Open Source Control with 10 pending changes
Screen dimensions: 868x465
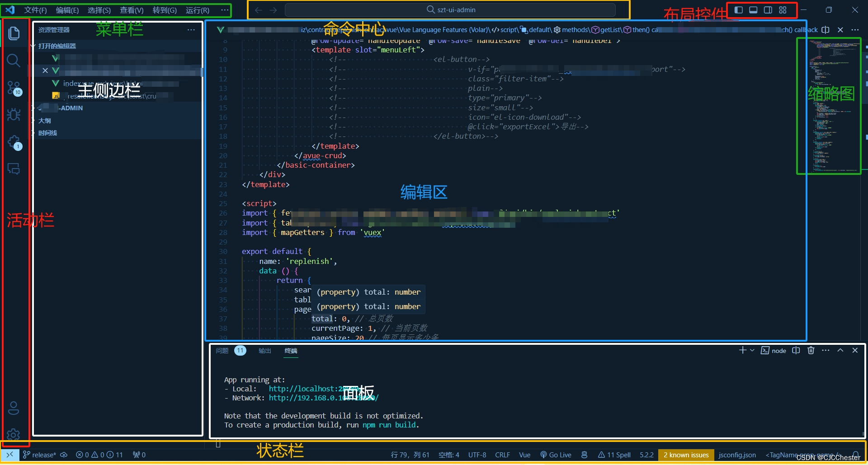14,88
